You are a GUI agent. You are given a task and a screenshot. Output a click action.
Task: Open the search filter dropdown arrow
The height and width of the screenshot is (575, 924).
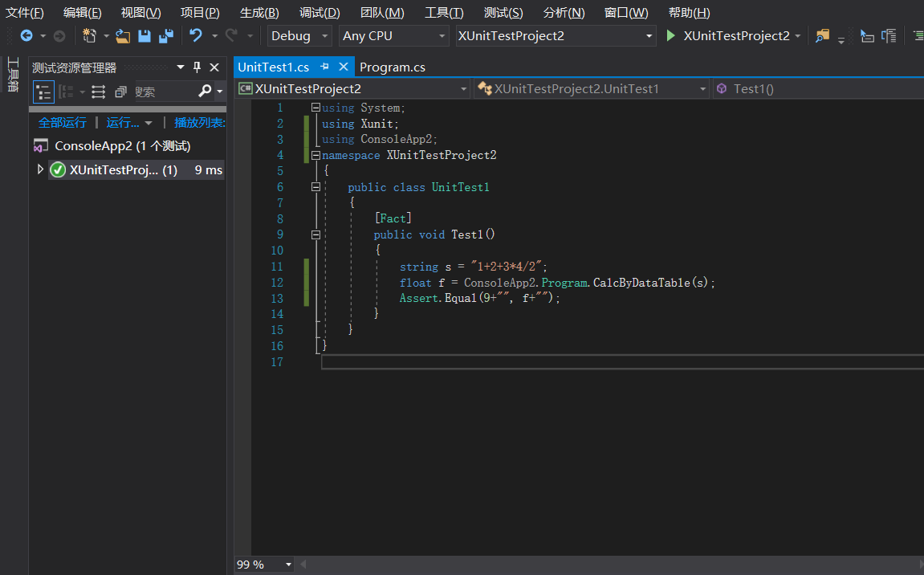click(220, 92)
